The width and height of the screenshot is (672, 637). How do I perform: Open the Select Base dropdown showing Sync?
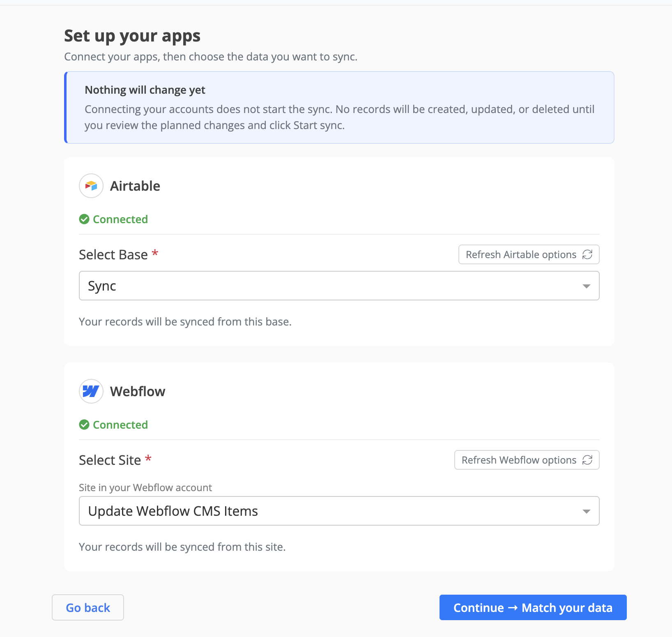[x=339, y=286]
